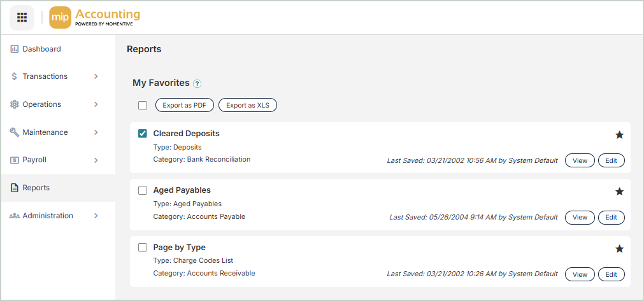Expand the Operations submenu arrow

coord(96,104)
